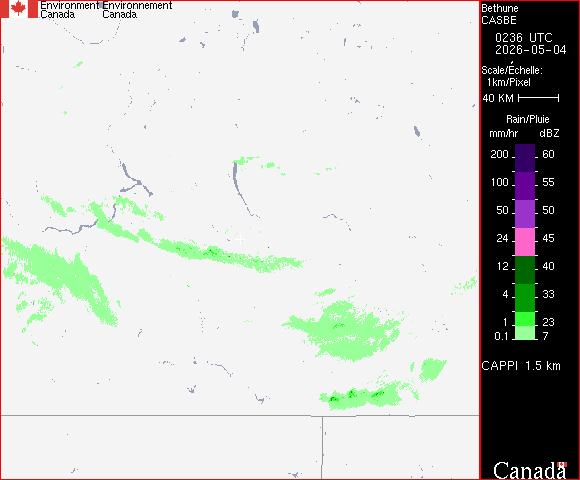Click the 40 KM scale bar

[x=538, y=98]
